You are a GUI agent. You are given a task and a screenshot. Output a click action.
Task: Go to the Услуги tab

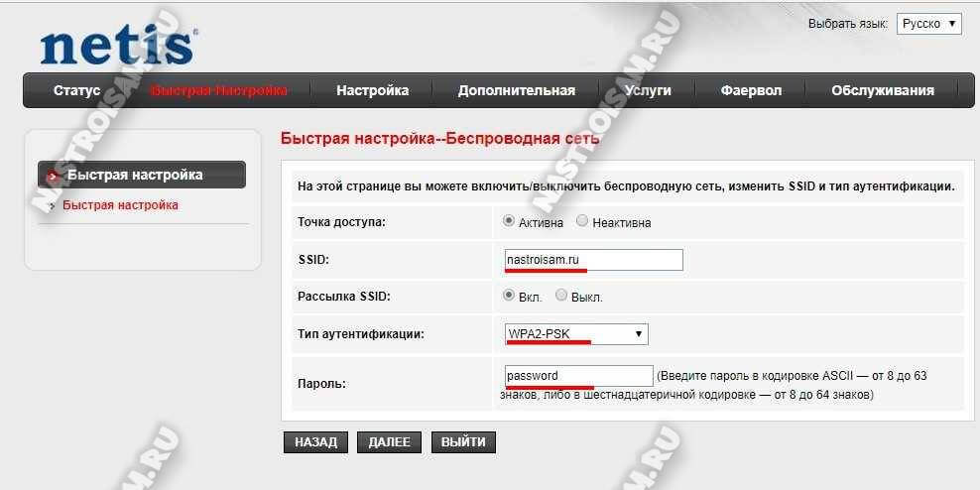(648, 90)
